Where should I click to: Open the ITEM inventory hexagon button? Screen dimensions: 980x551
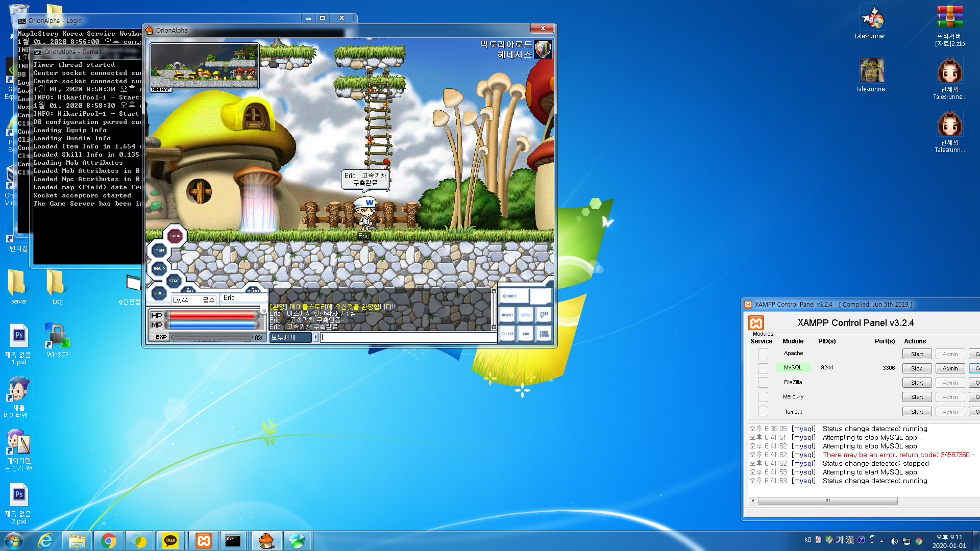point(159,250)
